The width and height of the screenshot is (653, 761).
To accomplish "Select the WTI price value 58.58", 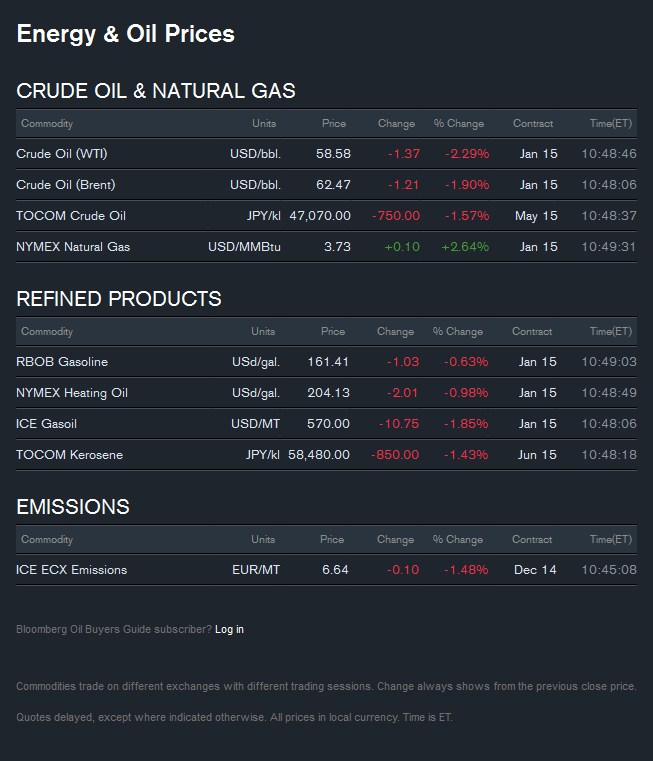I will [333, 154].
